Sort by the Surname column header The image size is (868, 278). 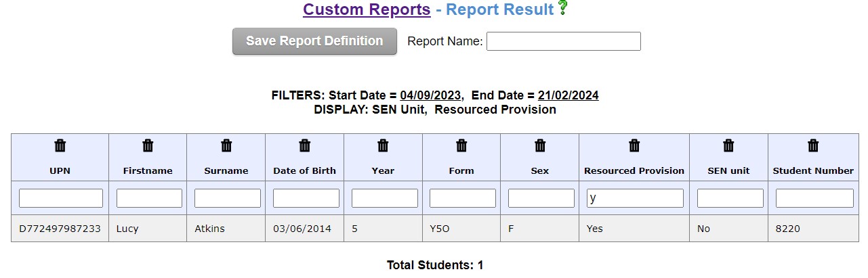(226, 170)
